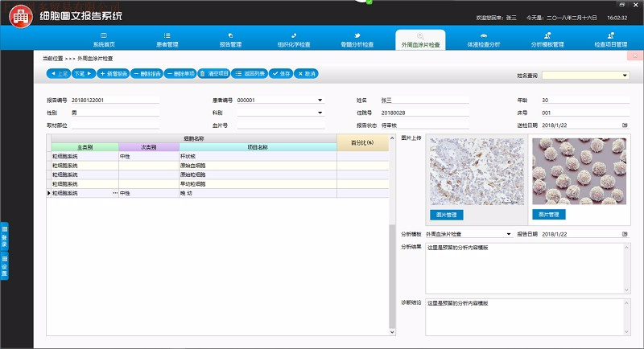The image size is (644, 349).
Task: Select the 原始血细胞 table cell
Action: pyautogui.click(x=258, y=166)
